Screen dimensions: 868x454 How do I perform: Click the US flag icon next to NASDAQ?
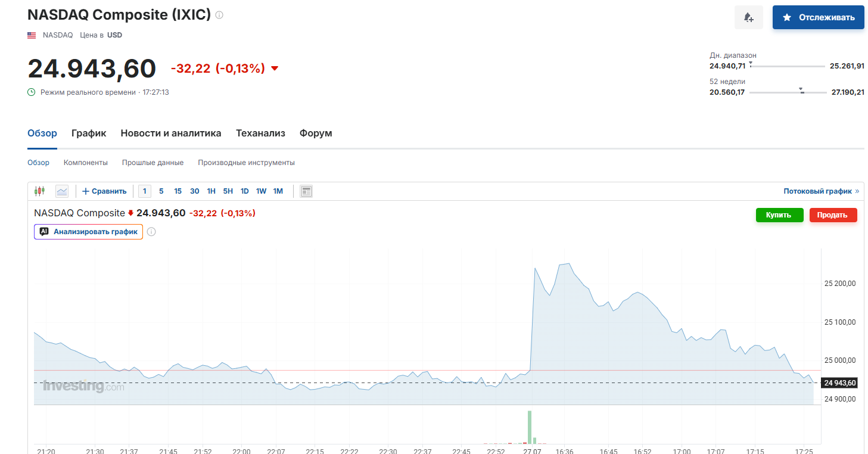(x=32, y=35)
